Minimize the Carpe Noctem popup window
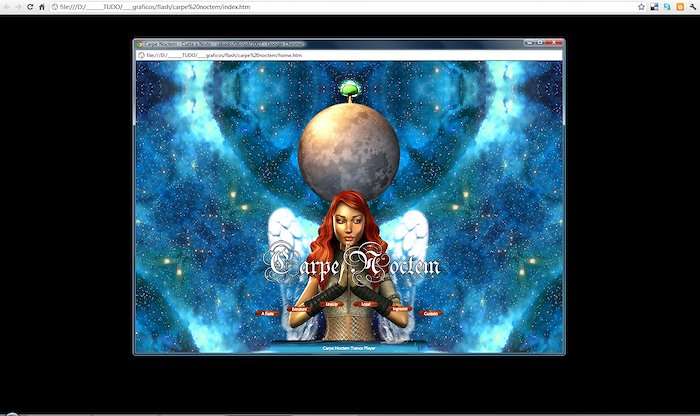Screen dimensions: 700x416 tap(529, 43)
